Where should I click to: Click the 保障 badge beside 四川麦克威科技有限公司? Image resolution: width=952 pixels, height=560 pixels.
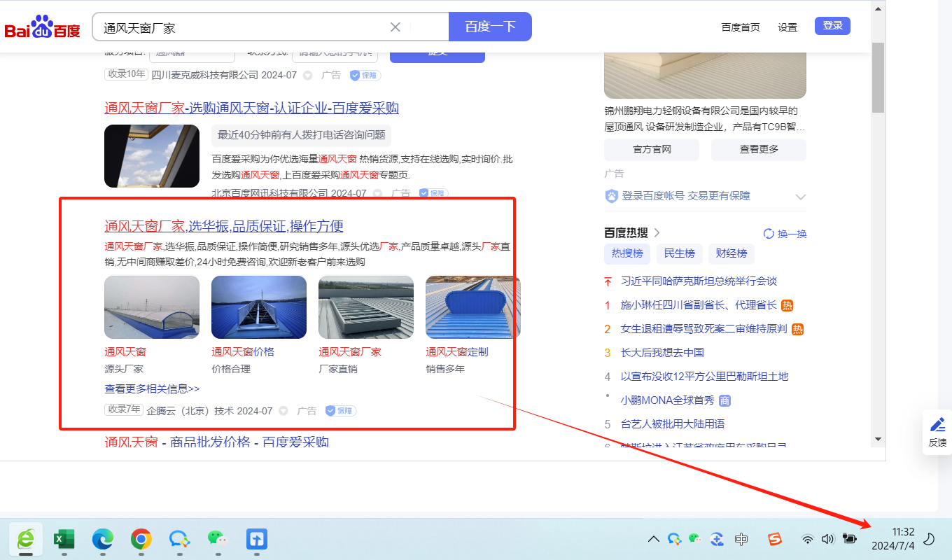coord(365,75)
